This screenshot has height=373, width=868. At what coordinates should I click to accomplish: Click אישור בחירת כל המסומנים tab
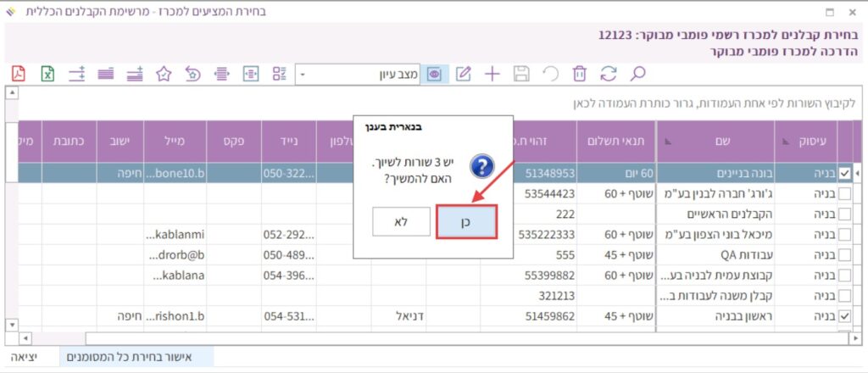click(x=136, y=358)
